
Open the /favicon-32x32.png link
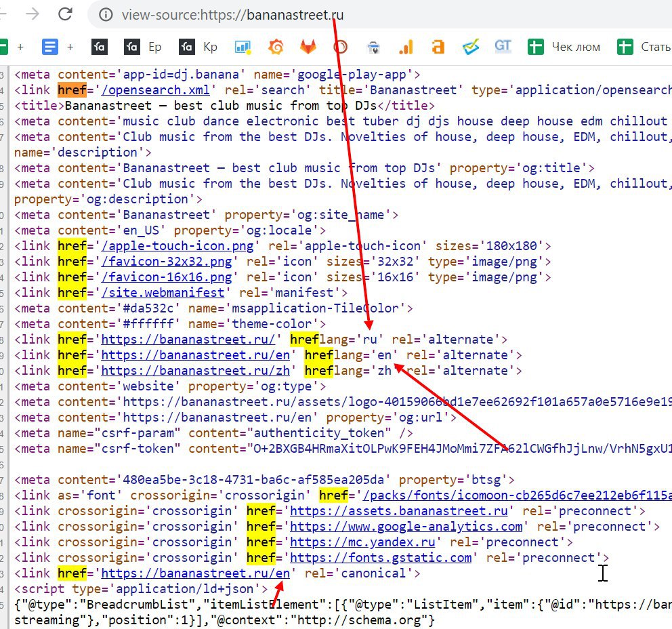[167, 262]
